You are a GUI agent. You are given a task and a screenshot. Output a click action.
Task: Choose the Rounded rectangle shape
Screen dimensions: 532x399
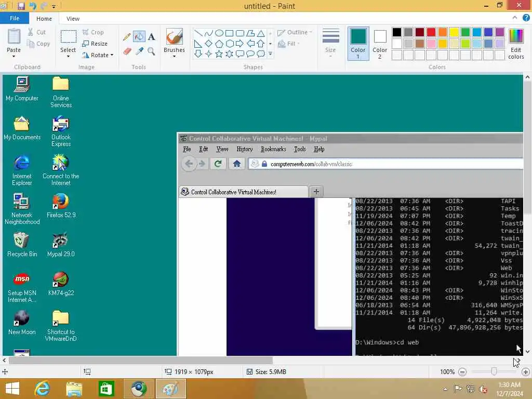pyautogui.click(x=240, y=33)
